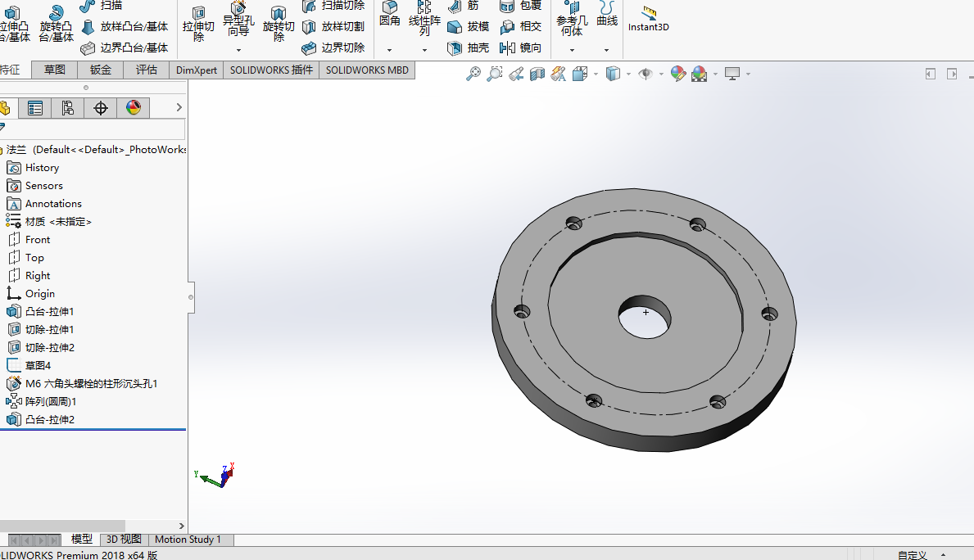Select the 抽壳 (Shell) tool
Viewport: 974px width, 560px height.
point(469,47)
